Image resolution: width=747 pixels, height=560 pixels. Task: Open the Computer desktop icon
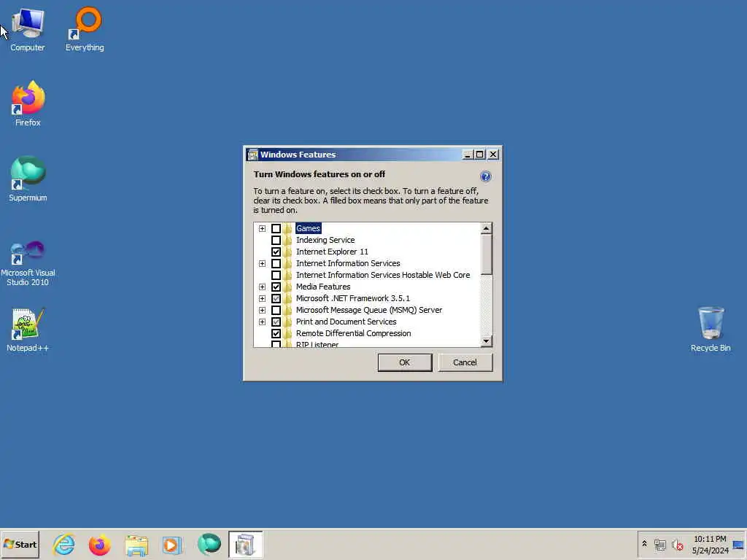click(x=28, y=29)
